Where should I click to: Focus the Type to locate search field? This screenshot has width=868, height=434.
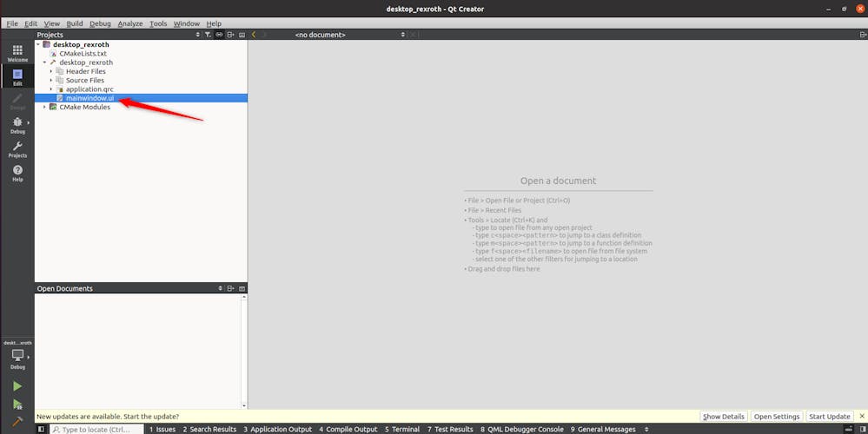[96, 429]
